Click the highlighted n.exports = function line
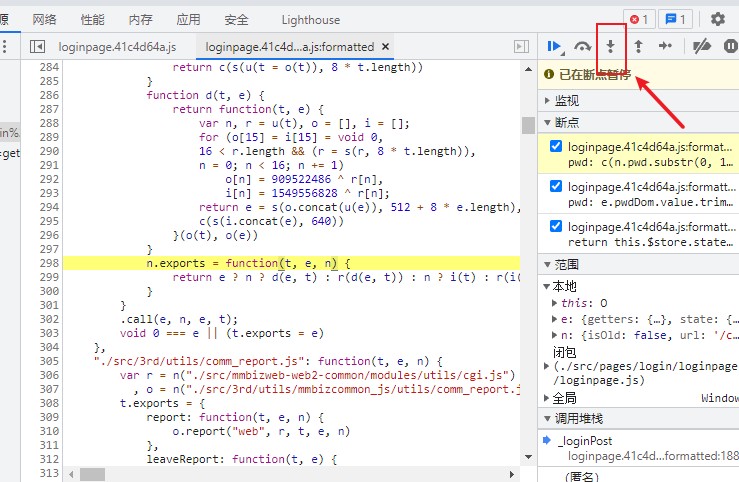This screenshot has height=482, width=739. pyautogui.click(x=291, y=263)
